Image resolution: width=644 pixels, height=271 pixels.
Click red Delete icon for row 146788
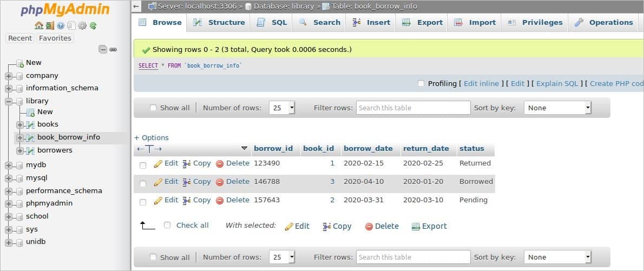[220, 182]
